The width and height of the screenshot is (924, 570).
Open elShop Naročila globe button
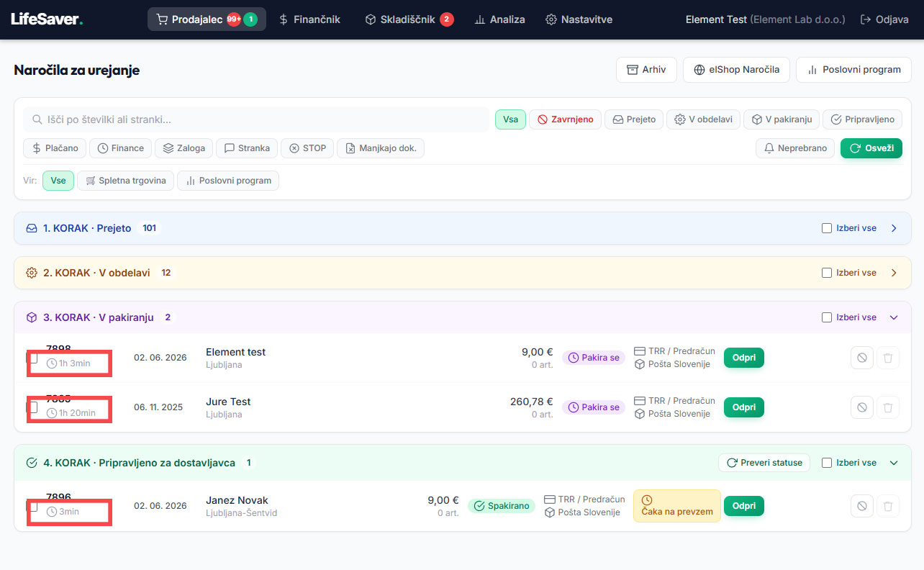click(x=736, y=70)
